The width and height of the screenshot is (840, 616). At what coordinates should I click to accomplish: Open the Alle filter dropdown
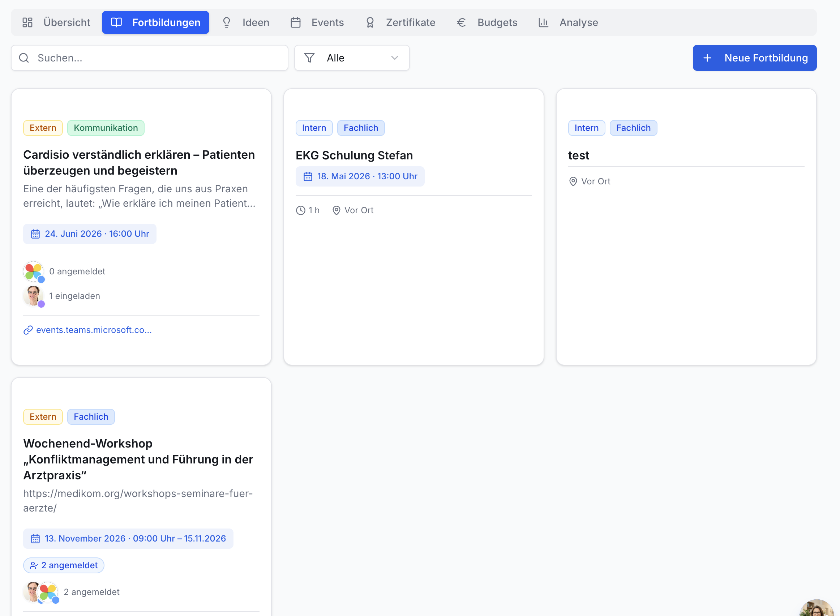pos(352,58)
